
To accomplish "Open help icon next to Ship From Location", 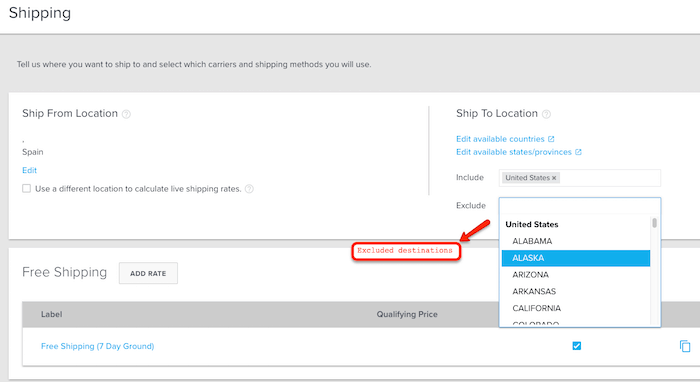I will pyautogui.click(x=126, y=114).
